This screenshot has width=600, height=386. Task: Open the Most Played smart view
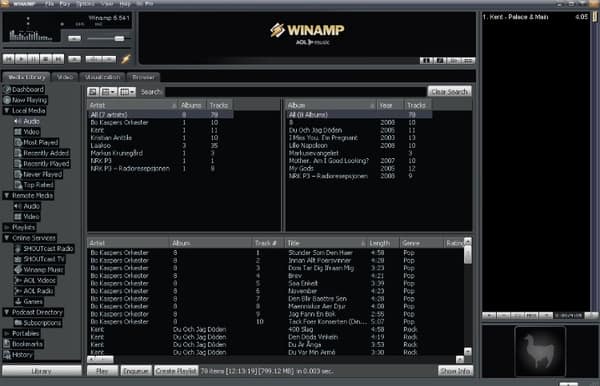(36, 143)
